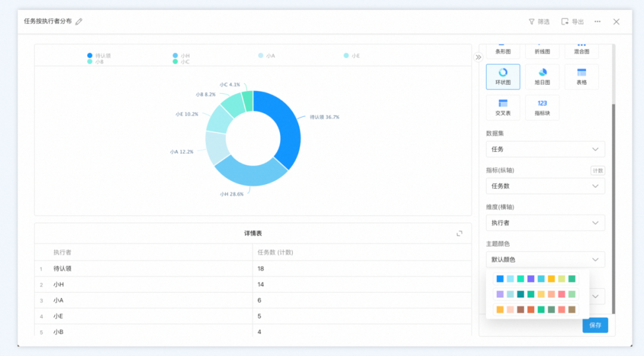Pick the 交叉表 cross table type
644x356 pixels.
[503, 107]
